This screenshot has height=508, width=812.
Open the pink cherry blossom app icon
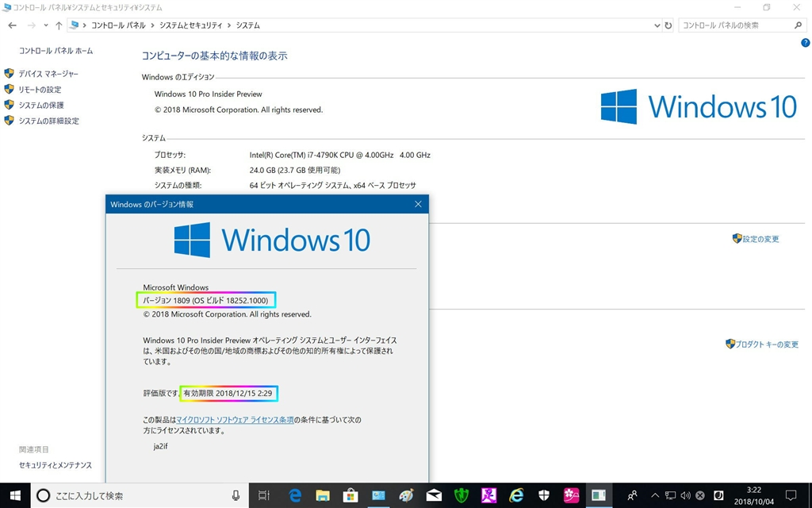coord(571,495)
